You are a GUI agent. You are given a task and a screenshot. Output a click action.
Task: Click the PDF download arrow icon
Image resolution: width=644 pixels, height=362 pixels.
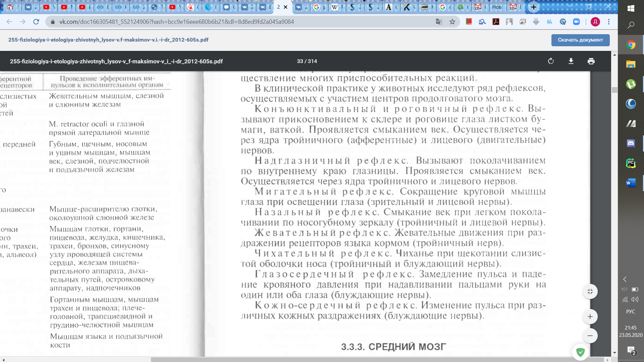click(x=571, y=61)
